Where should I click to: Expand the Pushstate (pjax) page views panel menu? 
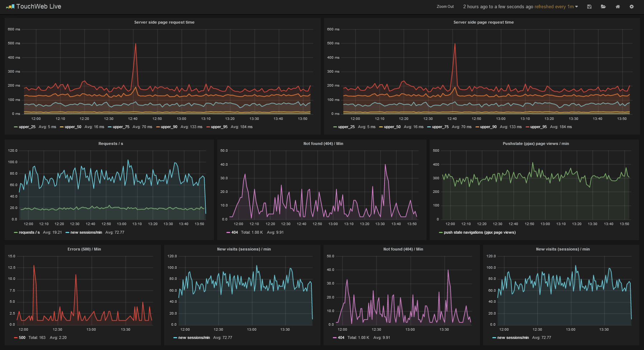[x=535, y=144]
